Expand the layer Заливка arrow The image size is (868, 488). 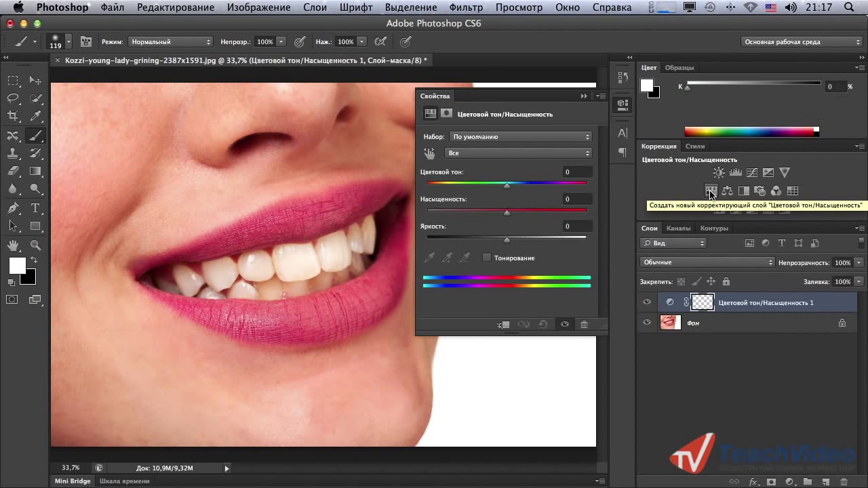pyautogui.click(x=859, y=281)
